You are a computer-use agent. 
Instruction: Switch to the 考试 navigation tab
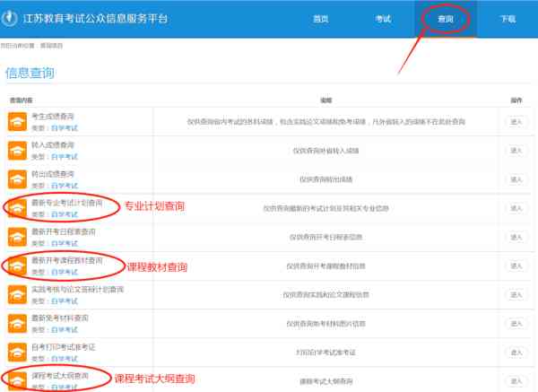383,19
